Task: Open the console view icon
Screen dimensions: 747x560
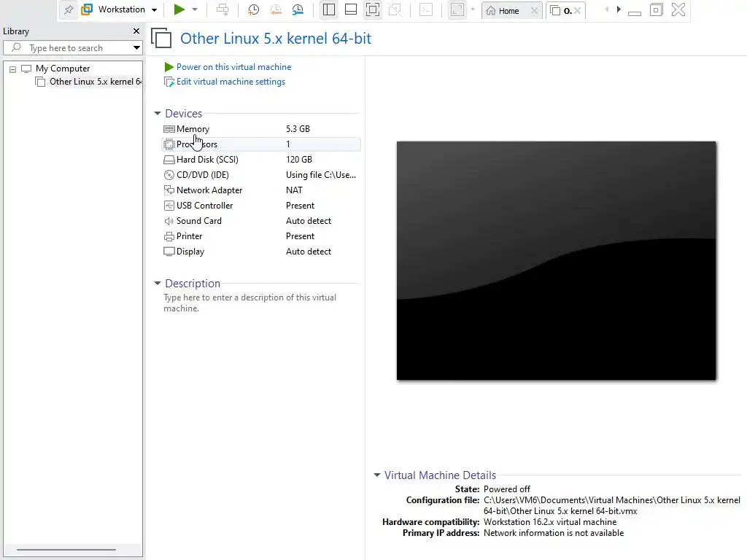Action: [426, 9]
